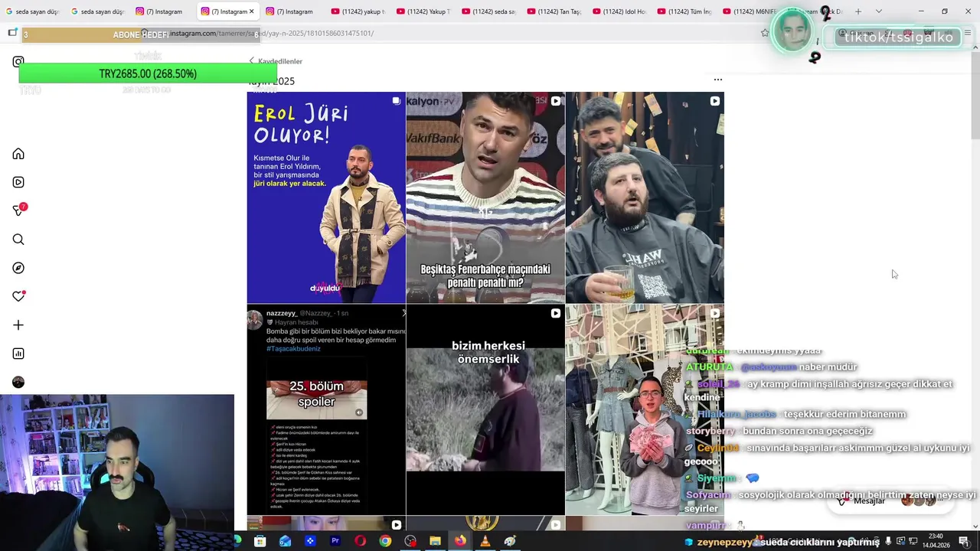
Task: Switch to '(11242) yakup' YouTube tab
Action: (358, 11)
